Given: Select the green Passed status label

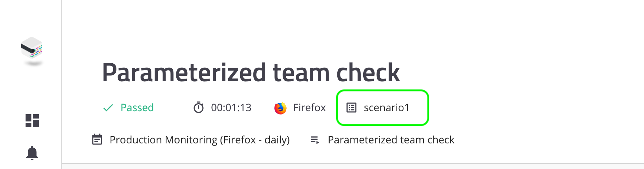Looking at the screenshot, I should click(137, 108).
